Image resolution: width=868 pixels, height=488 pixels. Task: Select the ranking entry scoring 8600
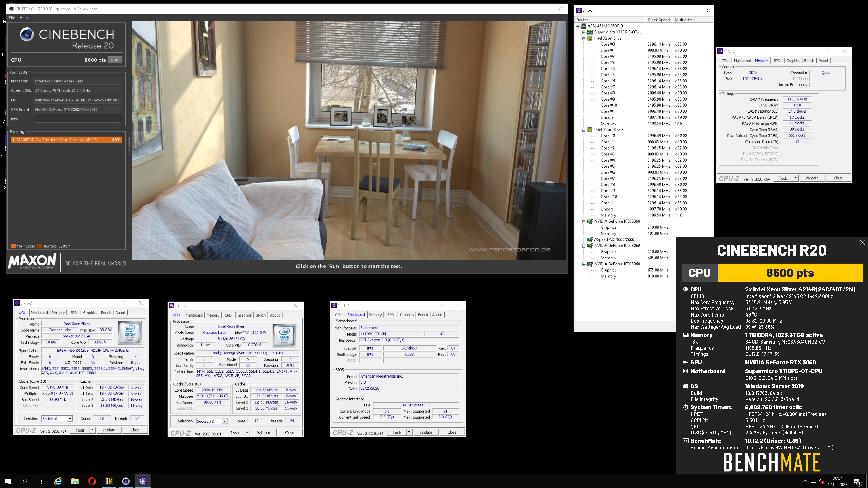click(66, 140)
